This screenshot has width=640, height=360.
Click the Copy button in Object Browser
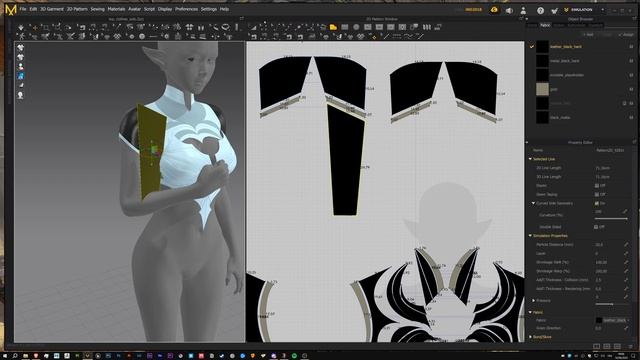[x=607, y=35]
